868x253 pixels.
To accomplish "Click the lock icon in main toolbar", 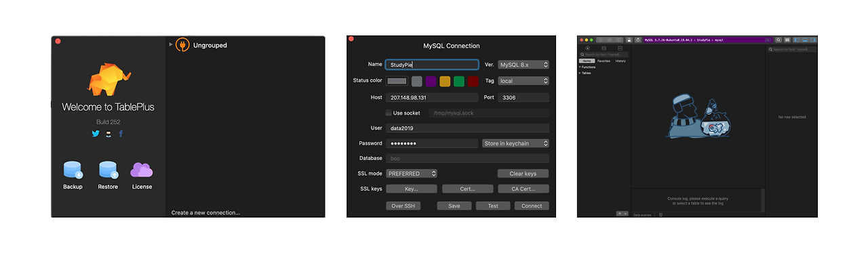I will pyautogui.click(x=629, y=40).
